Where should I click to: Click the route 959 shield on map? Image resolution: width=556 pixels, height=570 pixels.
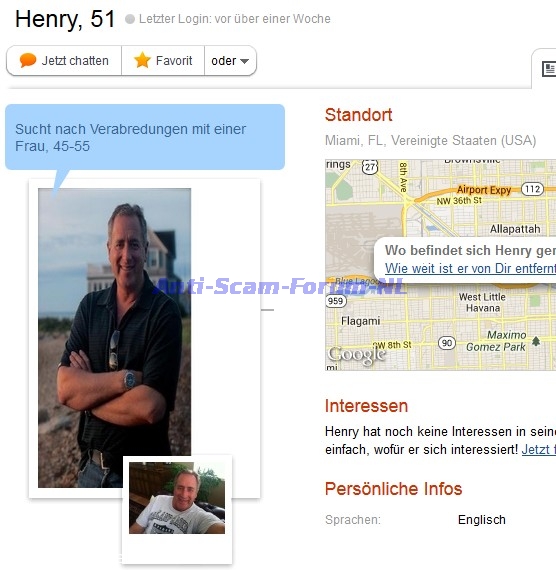335,301
